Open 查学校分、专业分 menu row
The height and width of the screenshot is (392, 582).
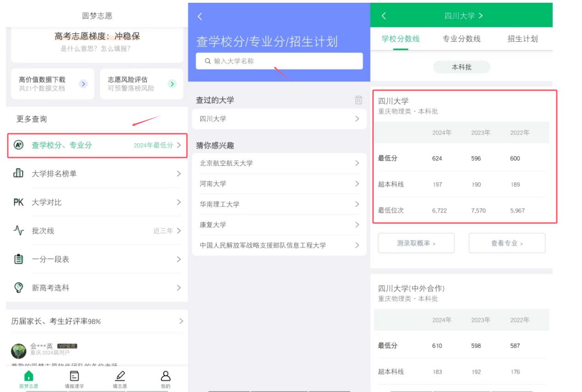tap(97, 145)
